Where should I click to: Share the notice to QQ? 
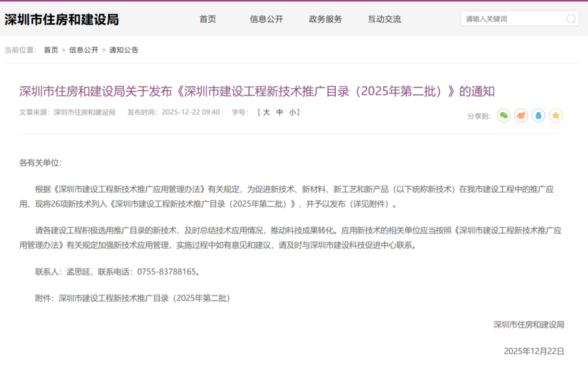[538, 116]
